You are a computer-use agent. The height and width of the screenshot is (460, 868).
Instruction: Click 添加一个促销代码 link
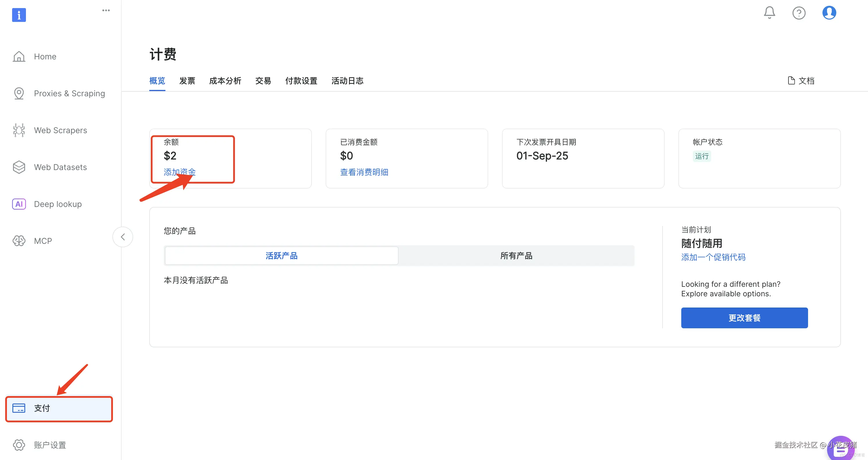click(x=713, y=257)
